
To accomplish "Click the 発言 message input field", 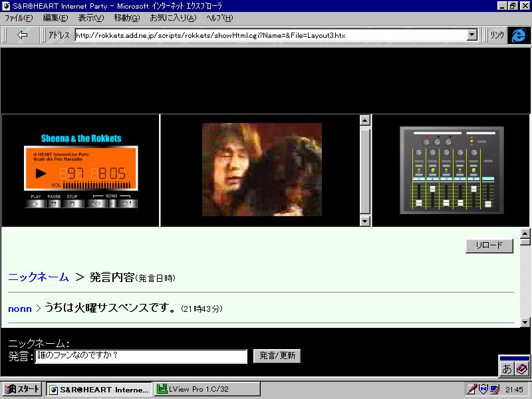I will point(141,356).
